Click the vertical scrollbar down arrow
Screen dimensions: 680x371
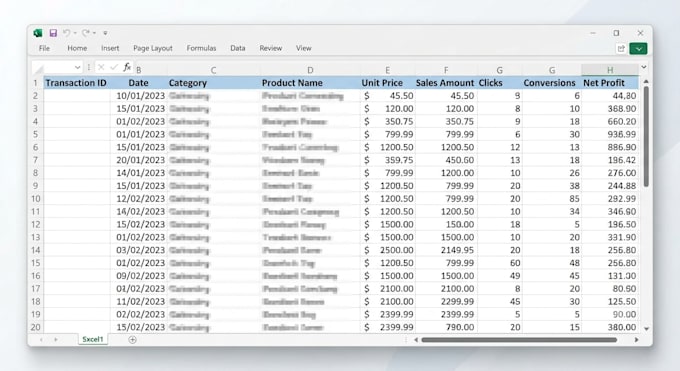[646, 329]
